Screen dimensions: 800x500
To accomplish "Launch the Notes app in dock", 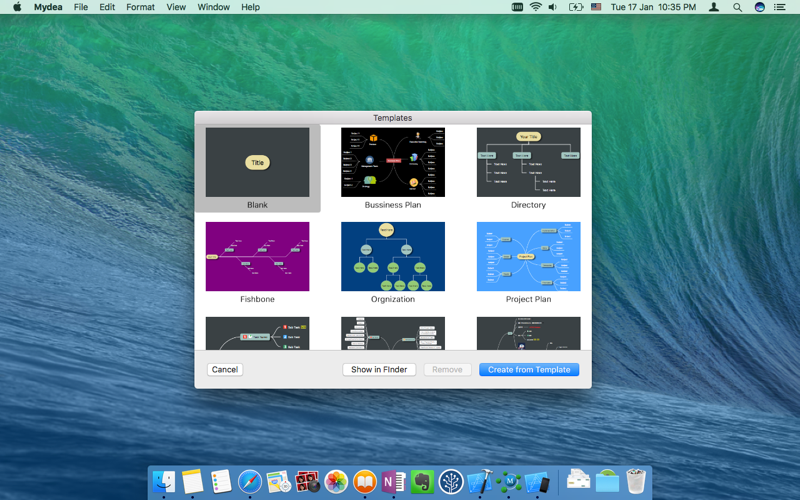I will point(192,482).
